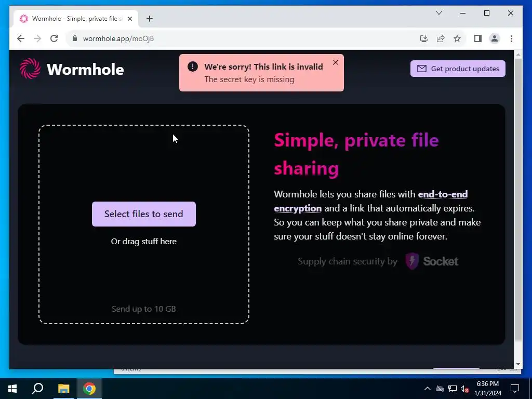Click the 'Supply chain security by' text
This screenshot has height=399, width=532.
[348, 261]
